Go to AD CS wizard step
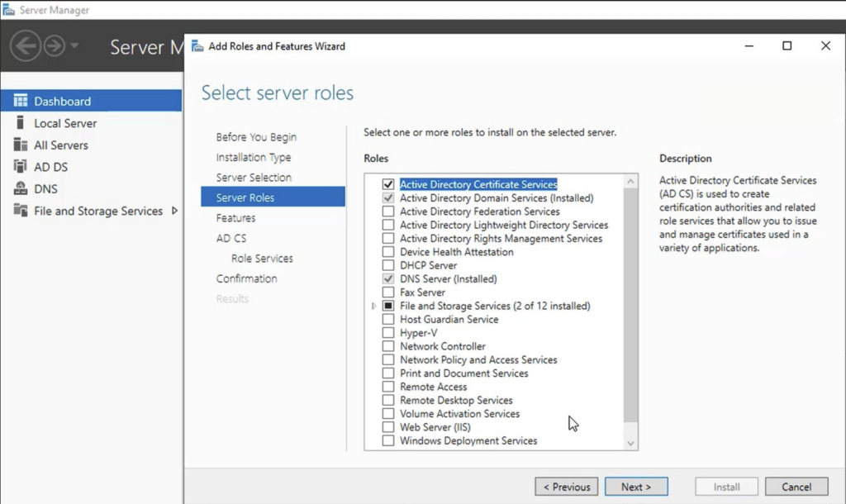This screenshot has width=846, height=504. pos(231,238)
